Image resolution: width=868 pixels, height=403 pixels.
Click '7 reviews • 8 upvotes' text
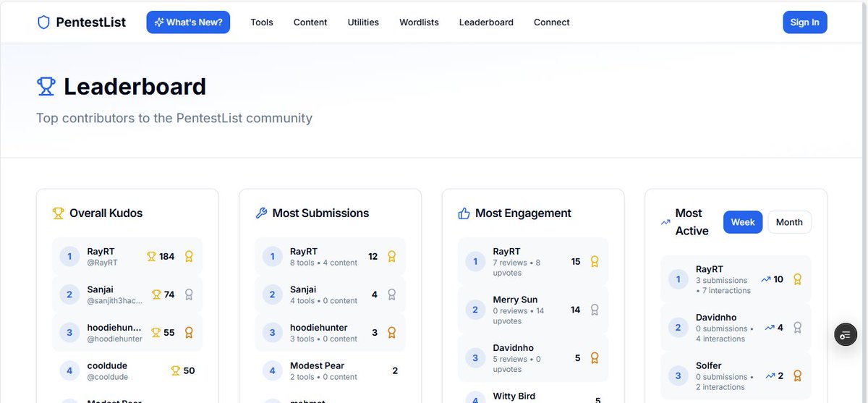click(516, 268)
